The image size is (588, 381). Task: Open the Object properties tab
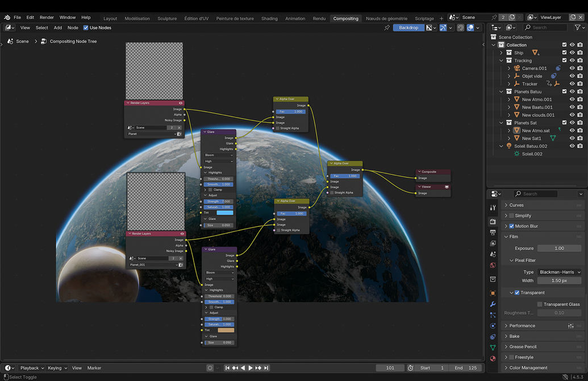point(493,293)
